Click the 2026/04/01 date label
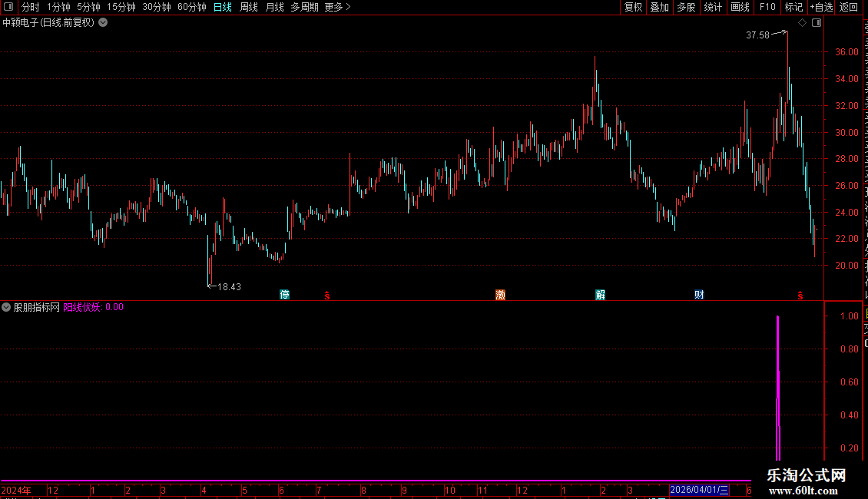868x499 pixels. [x=699, y=490]
